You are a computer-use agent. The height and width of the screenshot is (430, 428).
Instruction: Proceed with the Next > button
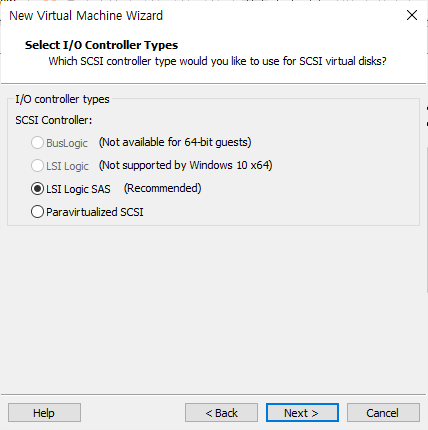[x=302, y=413]
